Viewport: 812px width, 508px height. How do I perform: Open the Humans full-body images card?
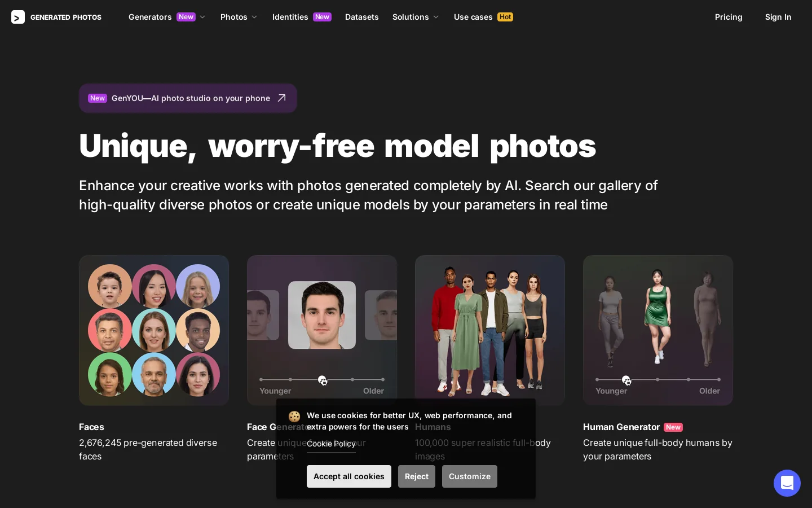pos(490,330)
